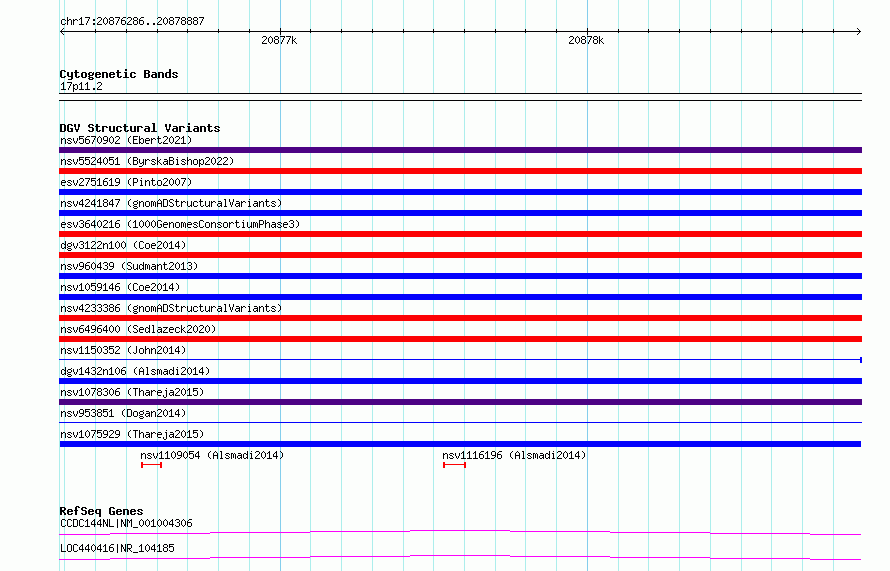Screen dimensions: 890x571
Task: Open nsv953851 (Dogan2014) variant label
Action: pos(123,413)
